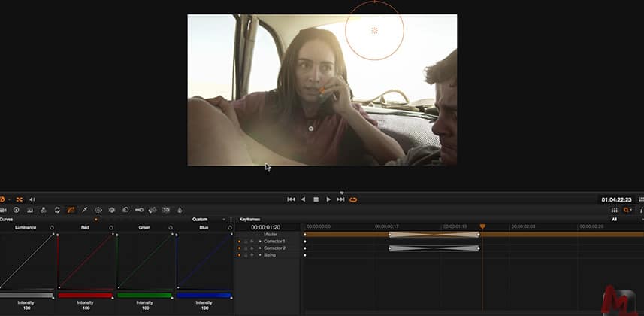Screen dimensions: 644x316
Task: Expand the Corrector 1 keyframe track
Action: pyautogui.click(x=260, y=242)
